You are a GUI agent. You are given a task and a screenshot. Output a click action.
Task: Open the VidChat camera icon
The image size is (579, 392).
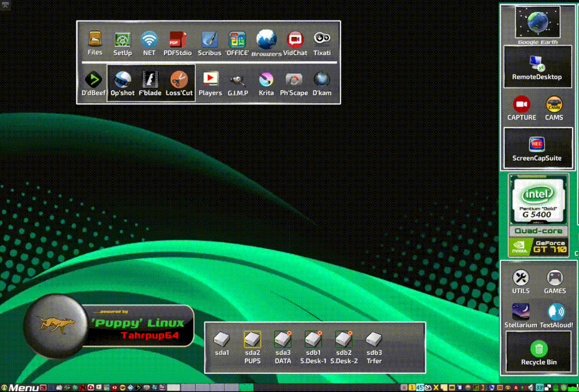[295, 40]
